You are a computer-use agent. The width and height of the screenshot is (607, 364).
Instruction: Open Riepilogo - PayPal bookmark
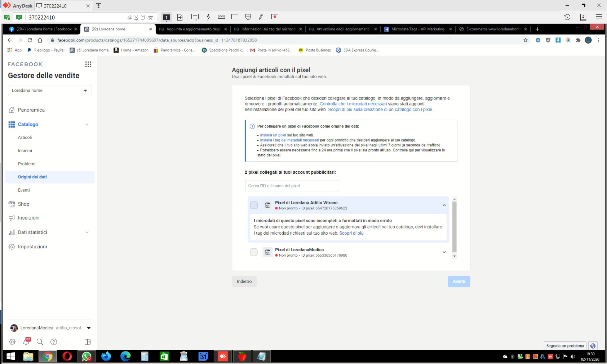pyautogui.click(x=46, y=50)
